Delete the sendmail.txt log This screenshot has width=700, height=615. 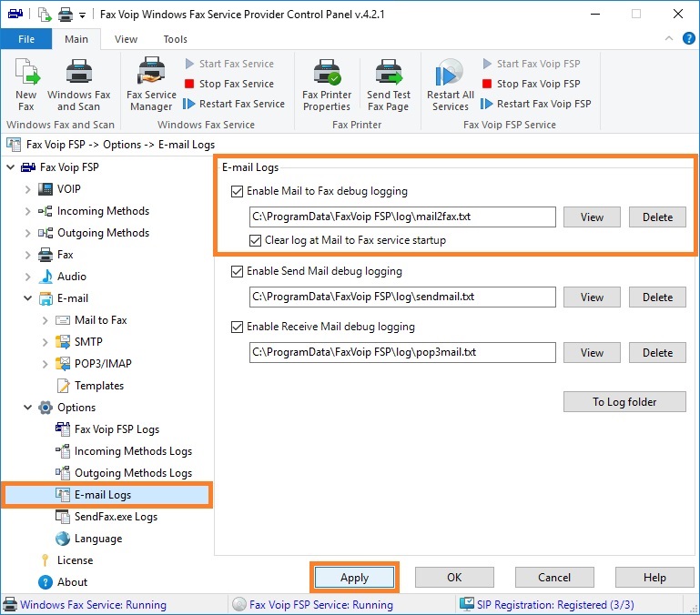click(657, 297)
